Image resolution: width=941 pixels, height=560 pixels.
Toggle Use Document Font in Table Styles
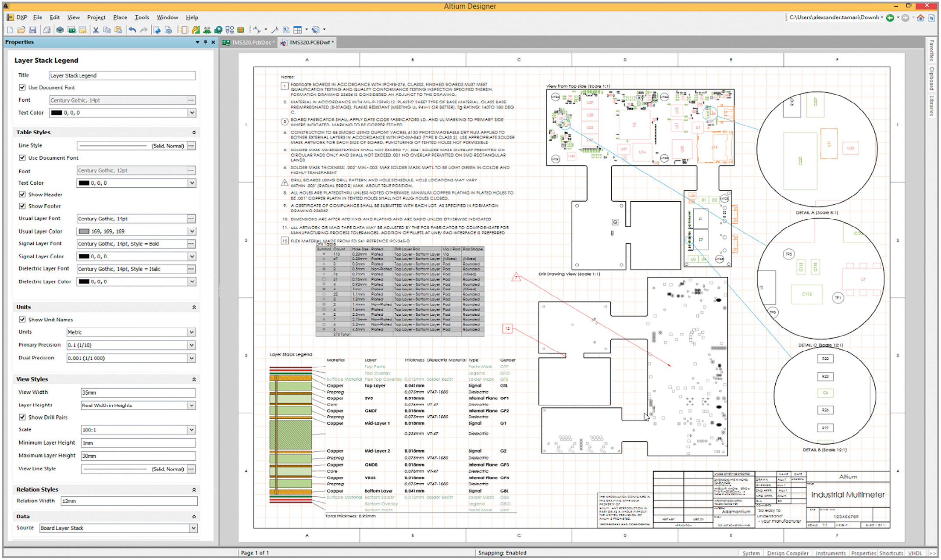(x=22, y=158)
